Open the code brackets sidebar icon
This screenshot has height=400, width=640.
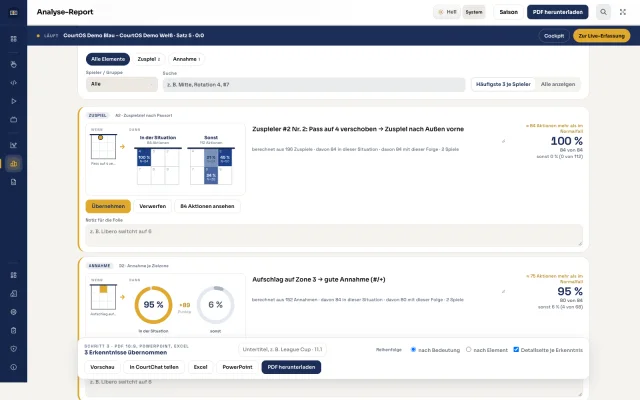[x=13, y=82]
